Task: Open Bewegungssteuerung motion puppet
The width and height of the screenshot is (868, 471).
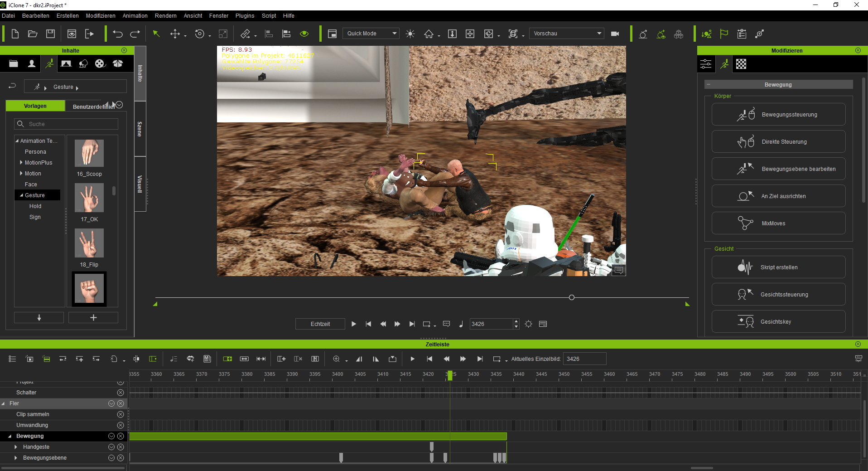Action: [778, 115]
